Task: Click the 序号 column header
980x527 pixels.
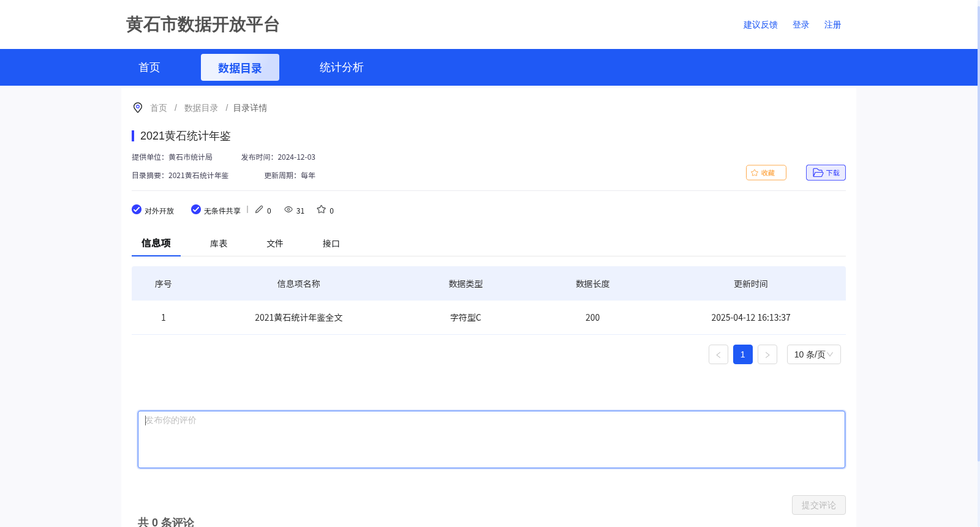Action: tap(164, 284)
